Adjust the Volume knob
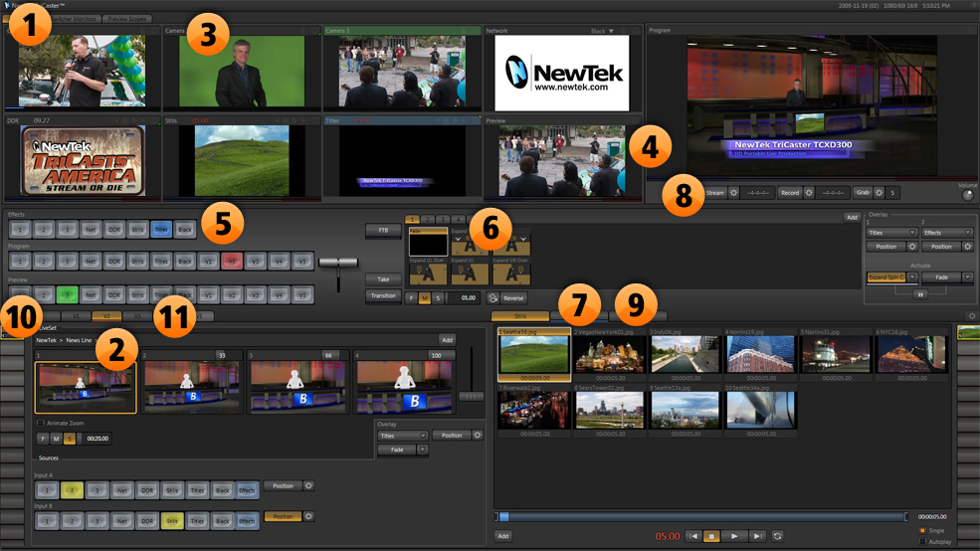 [x=968, y=195]
